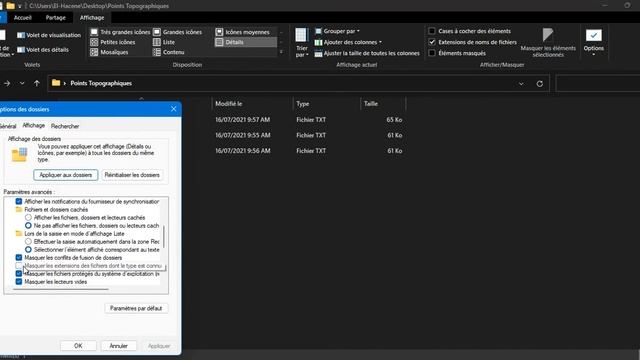Screen dimensions: 640x360
Task: Click the Appliquer button in dialog
Action: (x=159, y=346)
